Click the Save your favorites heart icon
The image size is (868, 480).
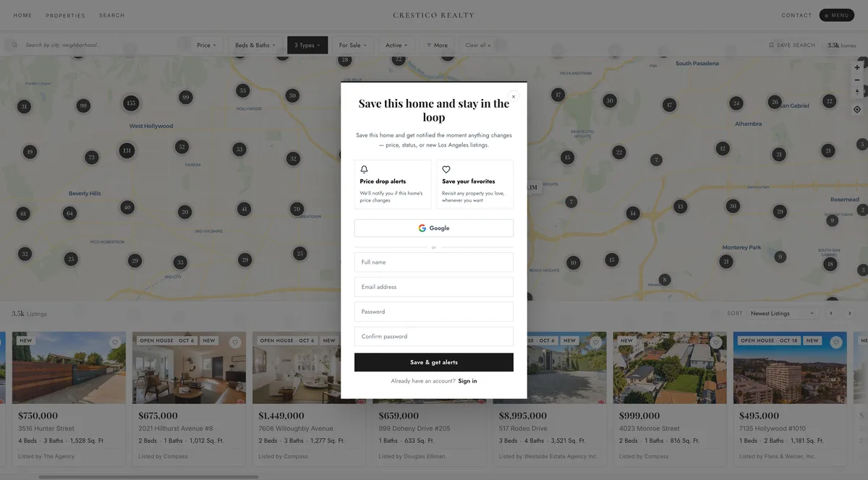(x=446, y=169)
